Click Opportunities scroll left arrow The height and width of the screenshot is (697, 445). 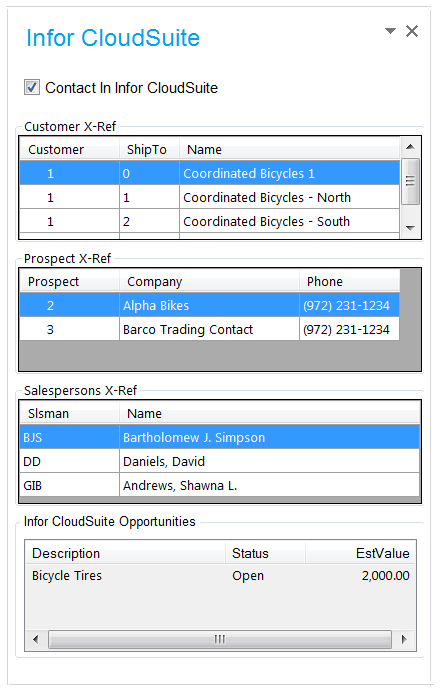coord(36,640)
